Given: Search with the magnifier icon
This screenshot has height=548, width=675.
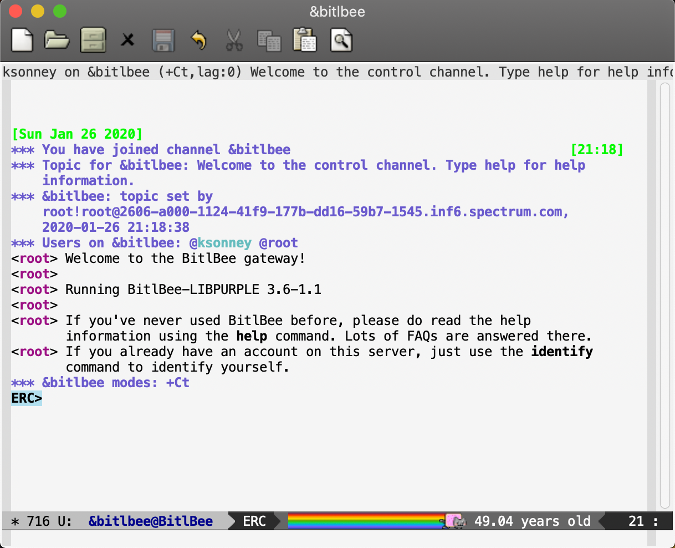Looking at the screenshot, I should 342,40.
